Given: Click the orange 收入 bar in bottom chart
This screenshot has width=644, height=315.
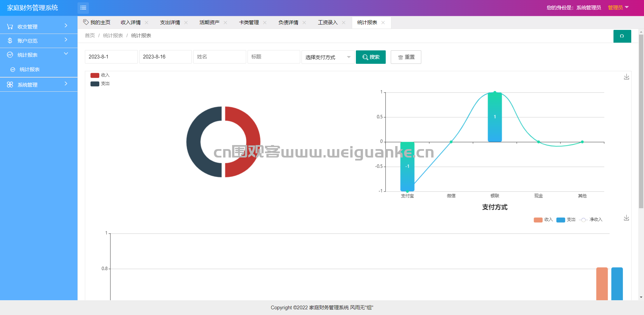Looking at the screenshot, I should [602, 284].
